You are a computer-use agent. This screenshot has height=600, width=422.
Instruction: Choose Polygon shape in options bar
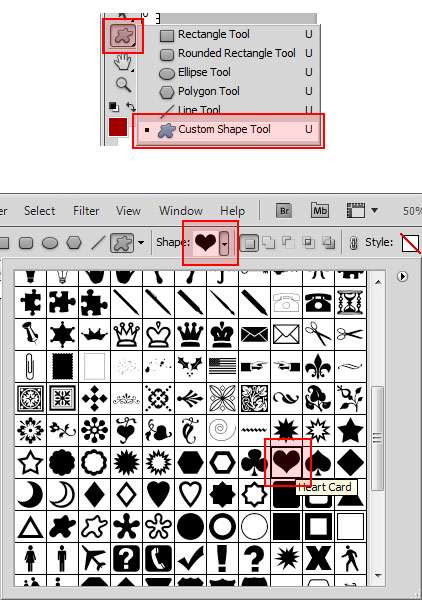click(74, 243)
